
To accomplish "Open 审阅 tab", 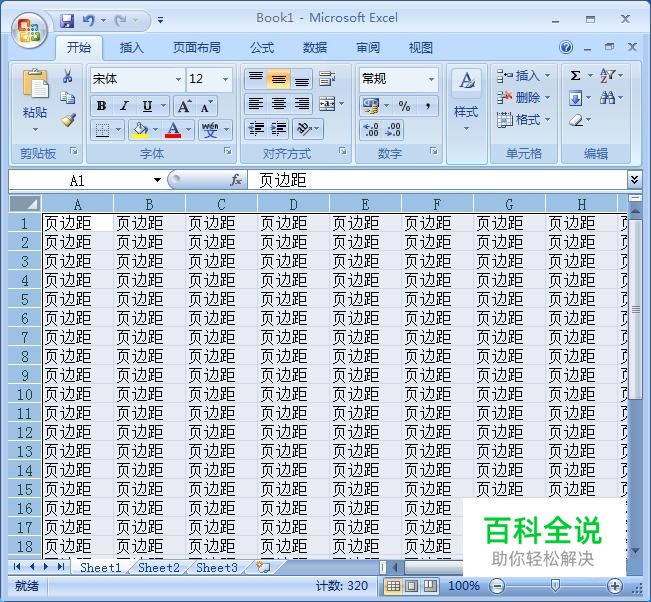I will click(x=368, y=48).
